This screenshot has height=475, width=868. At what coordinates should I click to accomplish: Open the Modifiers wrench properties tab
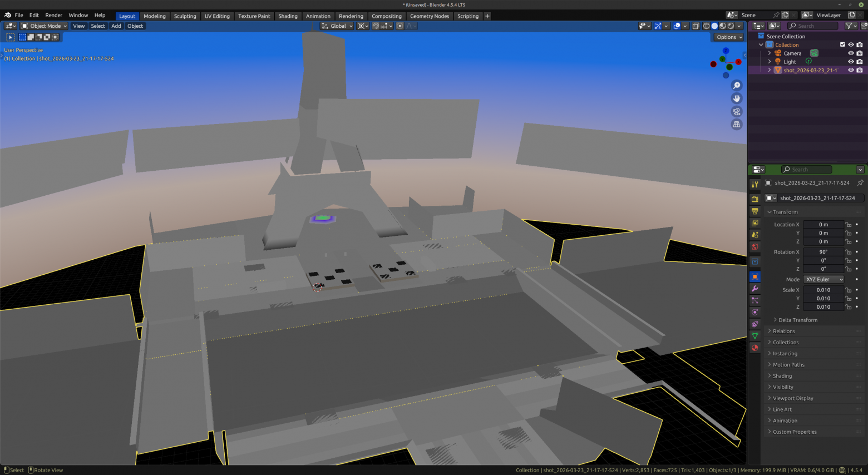point(755,289)
